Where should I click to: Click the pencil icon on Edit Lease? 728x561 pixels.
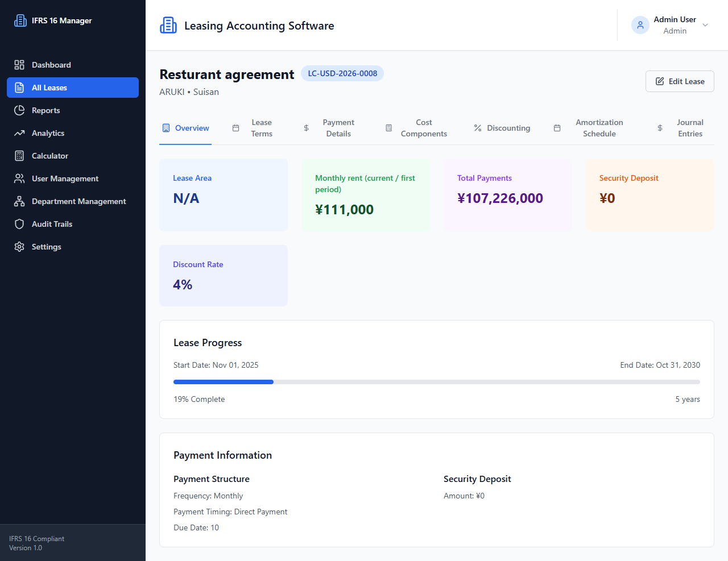tap(660, 81)
